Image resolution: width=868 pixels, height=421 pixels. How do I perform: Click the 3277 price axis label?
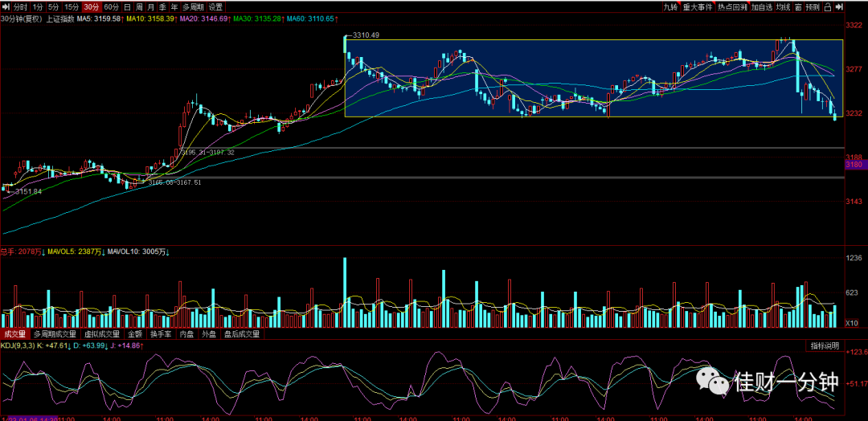point(854,69)
